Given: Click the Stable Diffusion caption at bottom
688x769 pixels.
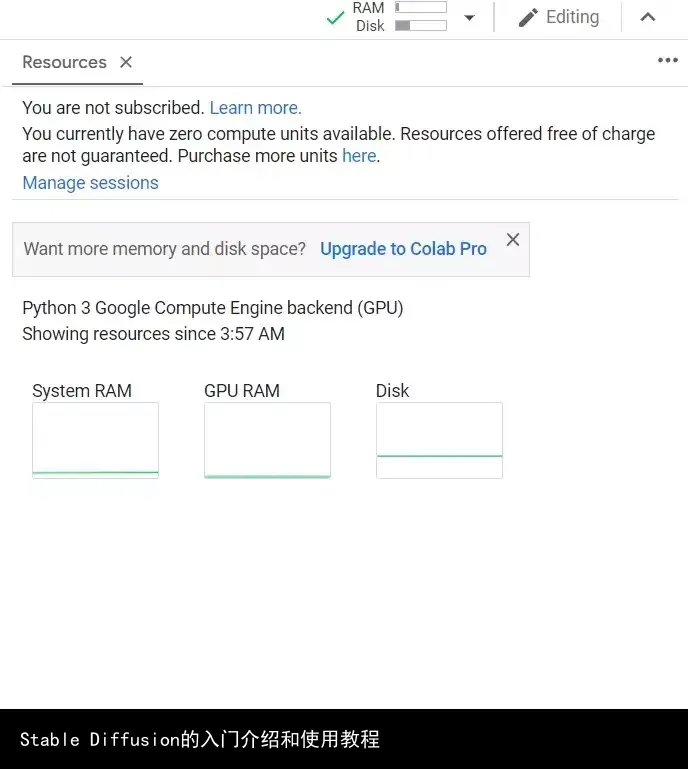Looking at the screenshot, I should click(200, 740).
